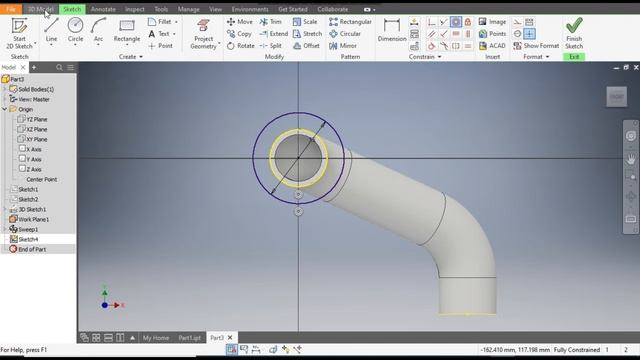
Task: Choose the Copy command
Action: [239, 34]
